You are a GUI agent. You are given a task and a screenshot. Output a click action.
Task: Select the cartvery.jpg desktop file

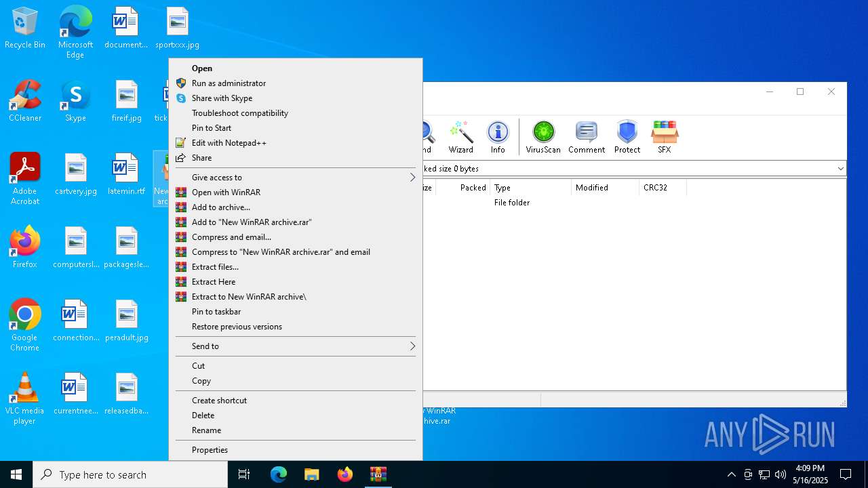(x=76, y=175)
